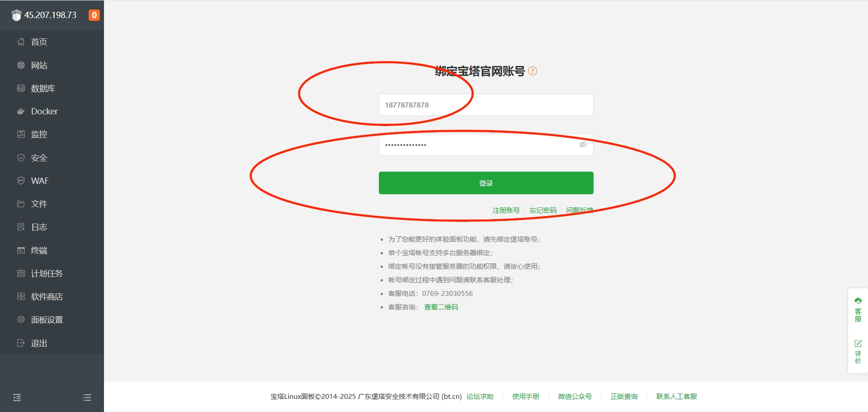Click the shield icon beside 安全
This screenshot has width=868, height=412.
pos(21,158)
